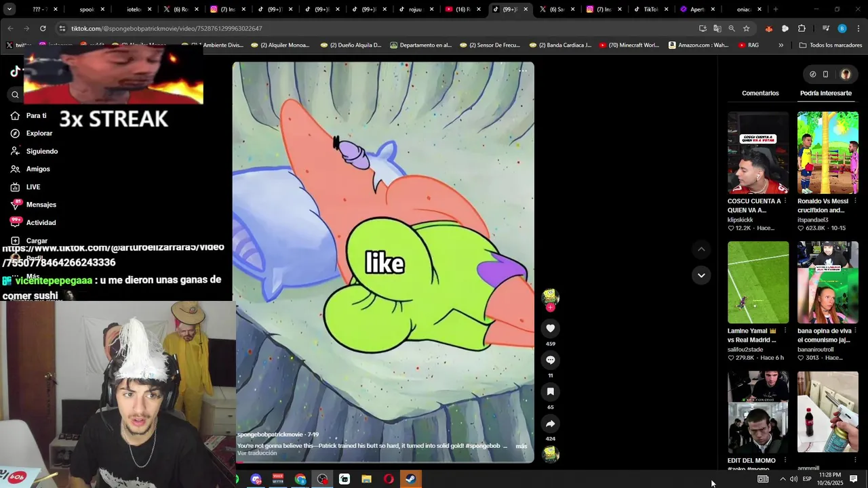The width and height of the screenshot is (868, 488).
Task: Switch to the Comentarios tab
Action: click(760, 93)
